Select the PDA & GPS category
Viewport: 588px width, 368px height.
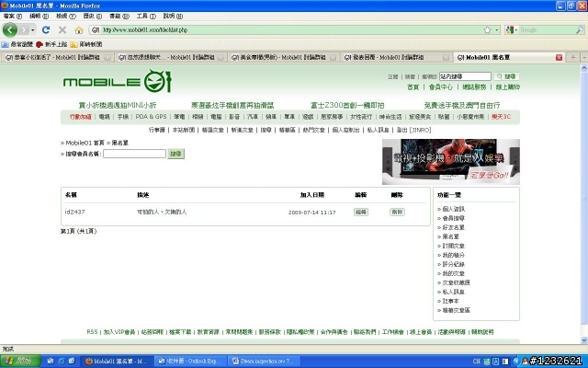pyautogui.click(x=151, y=117)
